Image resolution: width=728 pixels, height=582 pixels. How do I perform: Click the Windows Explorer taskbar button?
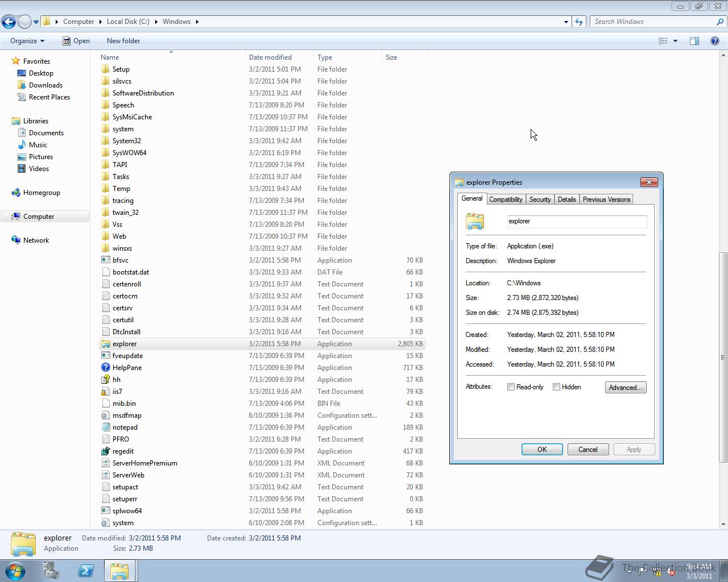pos(119,571)
